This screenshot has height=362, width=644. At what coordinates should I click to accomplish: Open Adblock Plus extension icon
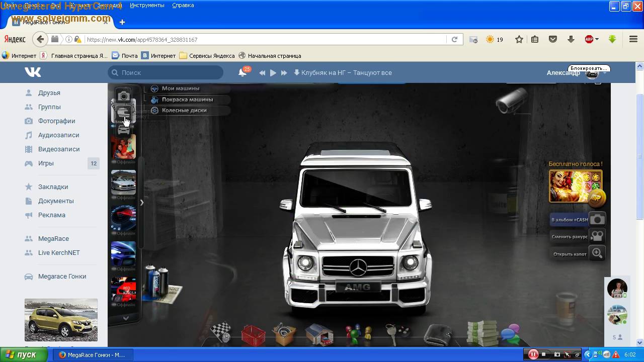coord(589,39)
